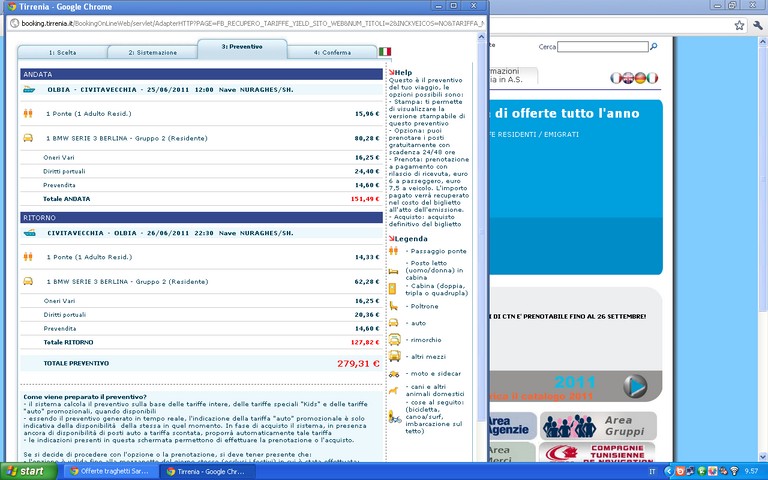Click the ferry icon in Andata row
This screenshot has width=768, height=480.
click(28, 89)
